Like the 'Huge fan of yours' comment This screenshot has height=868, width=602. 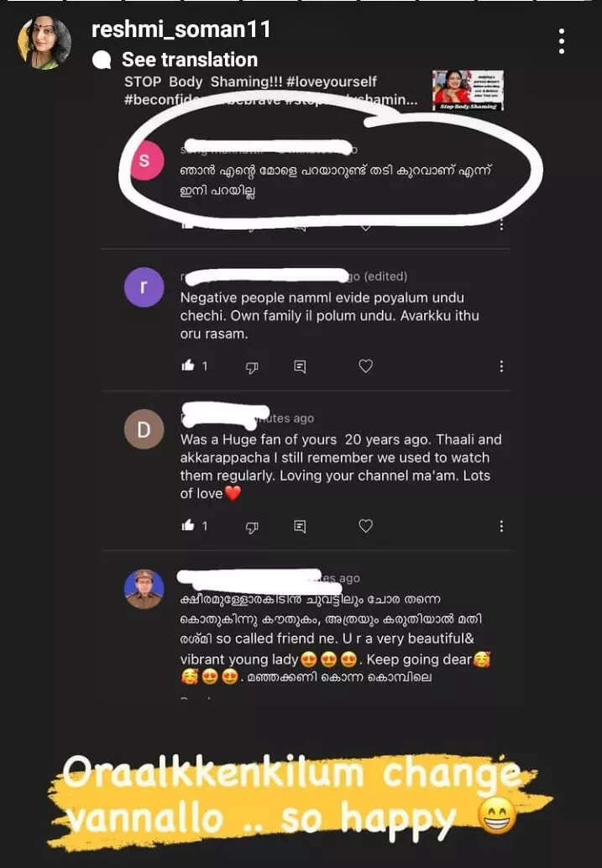coord(188,525)
